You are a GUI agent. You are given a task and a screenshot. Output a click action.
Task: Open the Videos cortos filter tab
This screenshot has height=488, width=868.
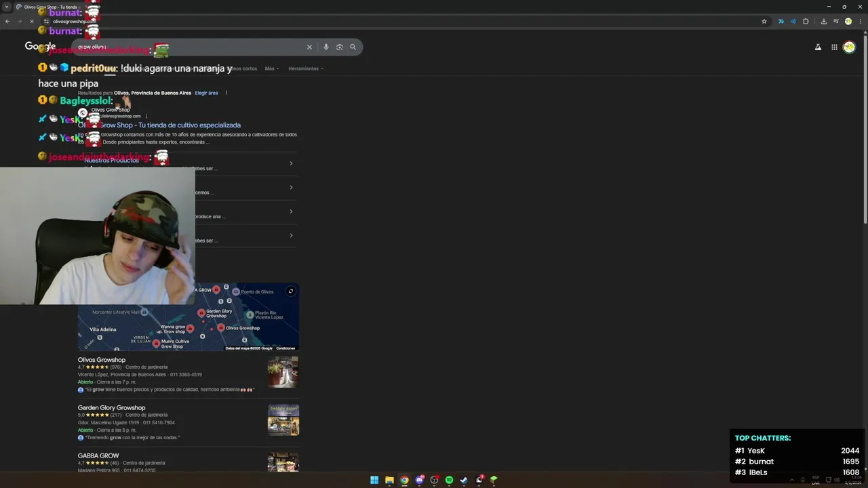(x=243, y=68)
